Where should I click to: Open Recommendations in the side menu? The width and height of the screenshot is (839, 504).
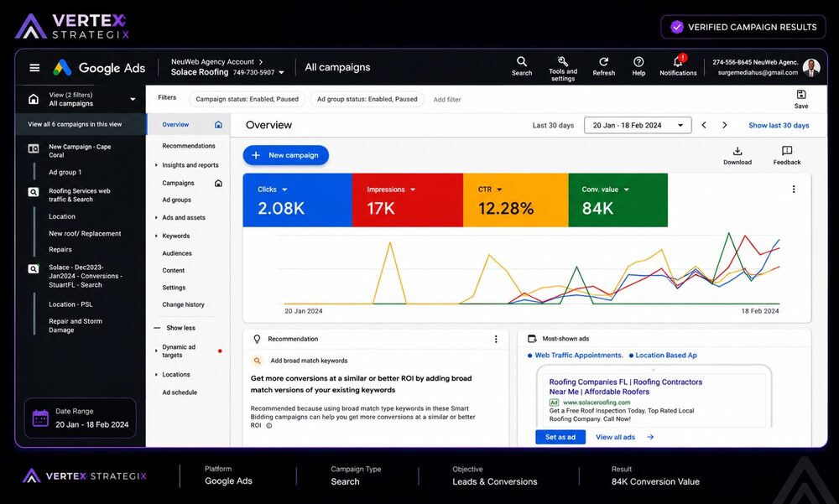(x=188, y=146)
